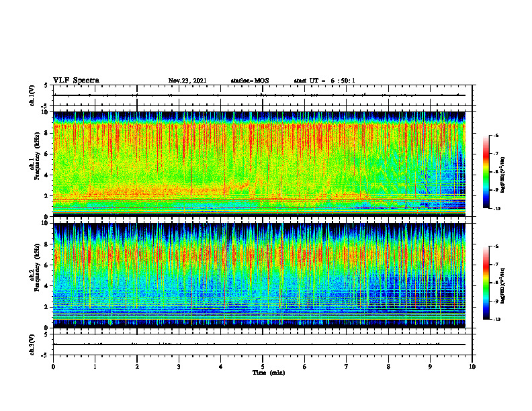Click the time axis tick label "5" min
Image resolution: width=532 pixels, height=411 pixels.
(263, 367)
